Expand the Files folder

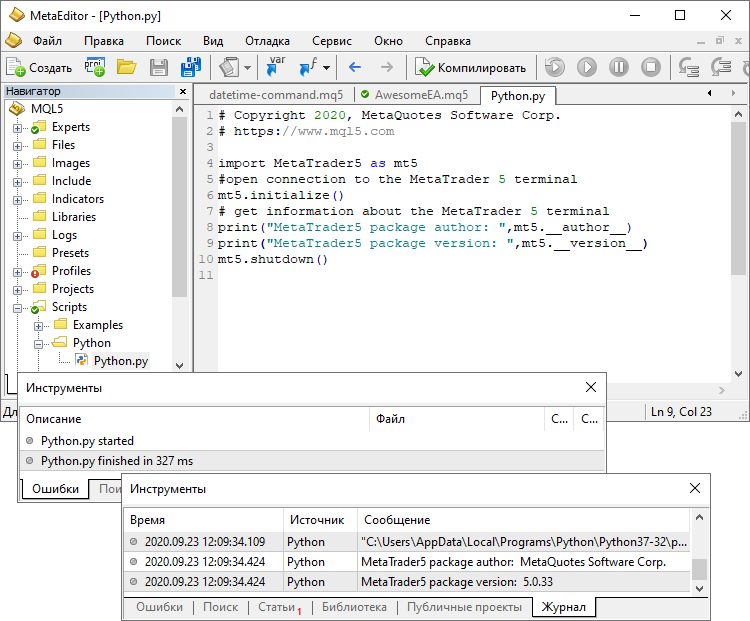[x=18, y=146]
